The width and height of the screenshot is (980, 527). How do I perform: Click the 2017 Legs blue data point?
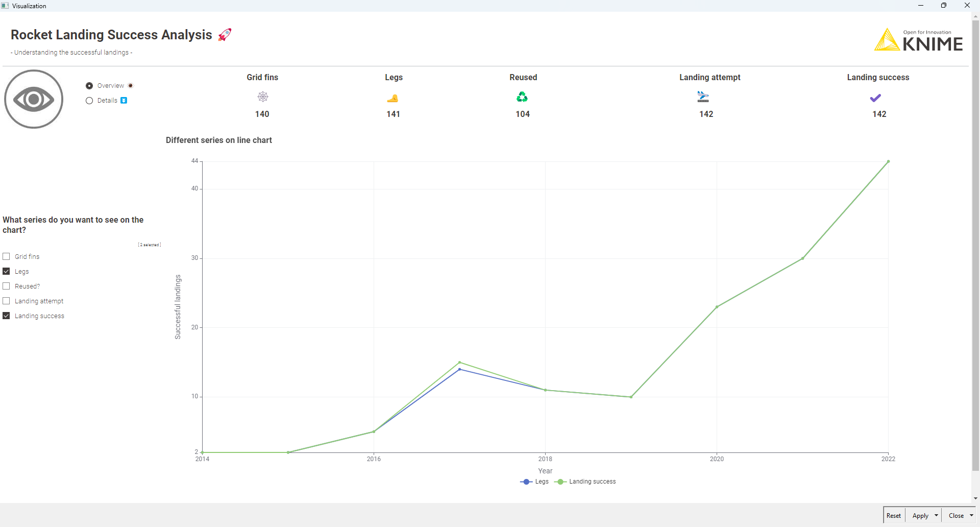click(459, 369)
